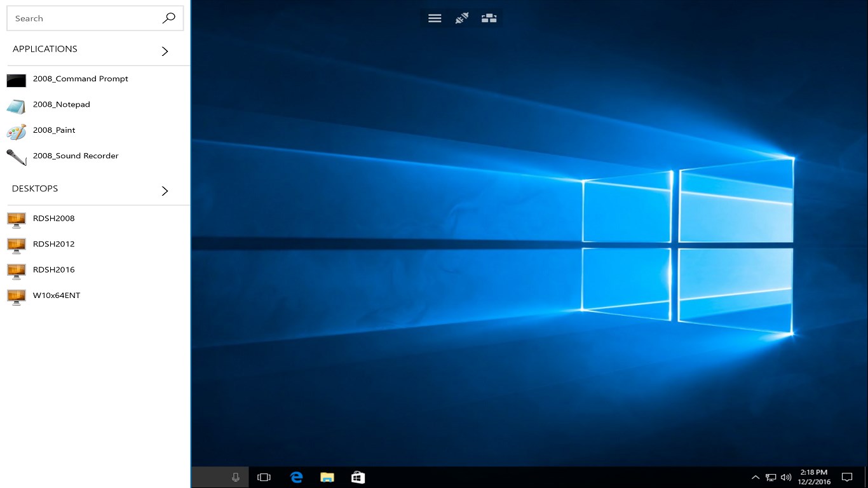Image resolution: width=868 pixels, height=488 pixels.
Task: Click the Cortana microphone in taskbar
Action: 236,477
